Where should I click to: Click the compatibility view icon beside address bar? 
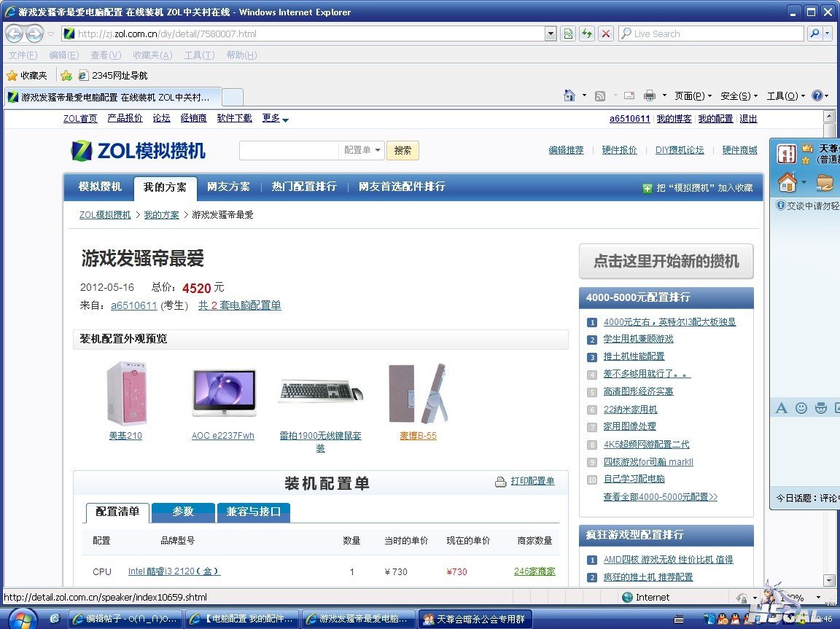pos(569,34)
